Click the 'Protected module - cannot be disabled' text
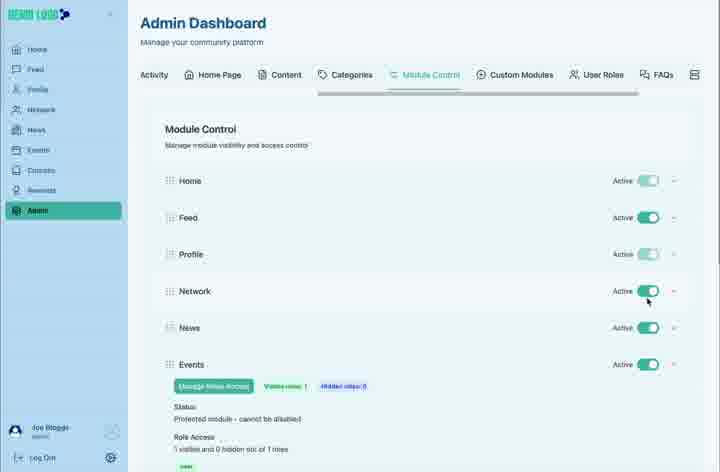 [237, 419]
